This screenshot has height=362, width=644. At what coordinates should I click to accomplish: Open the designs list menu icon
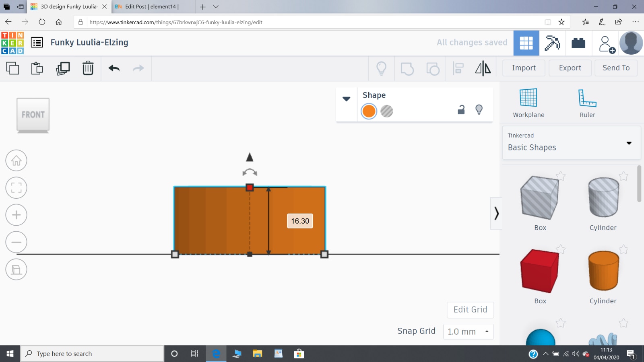click(x=37, y=42)
